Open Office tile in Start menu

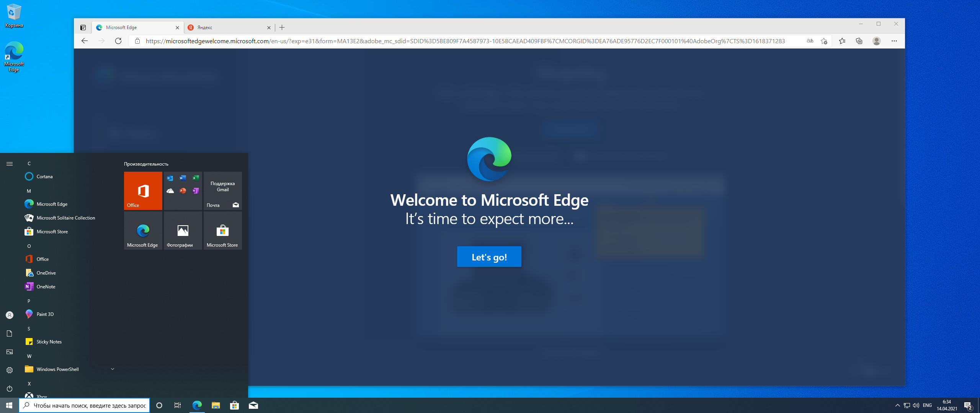143,191
